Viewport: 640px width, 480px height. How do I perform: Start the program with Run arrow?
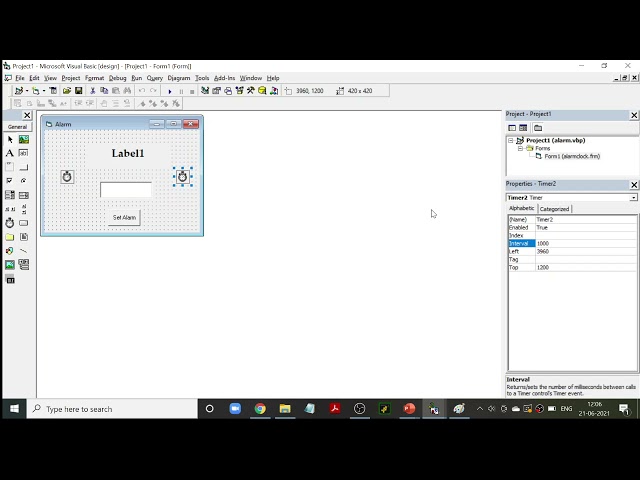(170, 91)
